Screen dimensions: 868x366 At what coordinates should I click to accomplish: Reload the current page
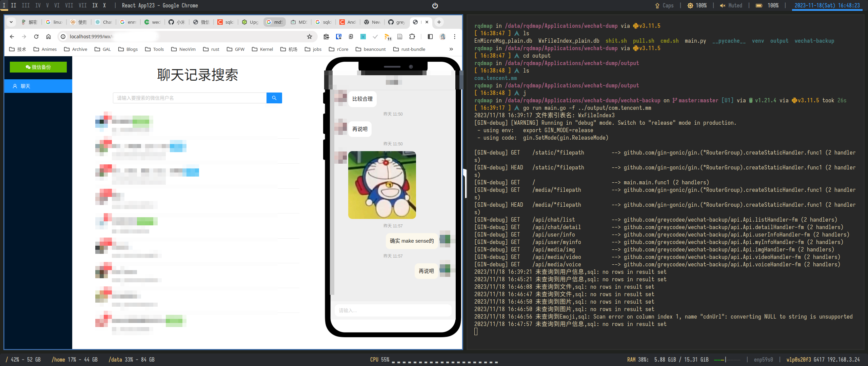tap(36, 37)
